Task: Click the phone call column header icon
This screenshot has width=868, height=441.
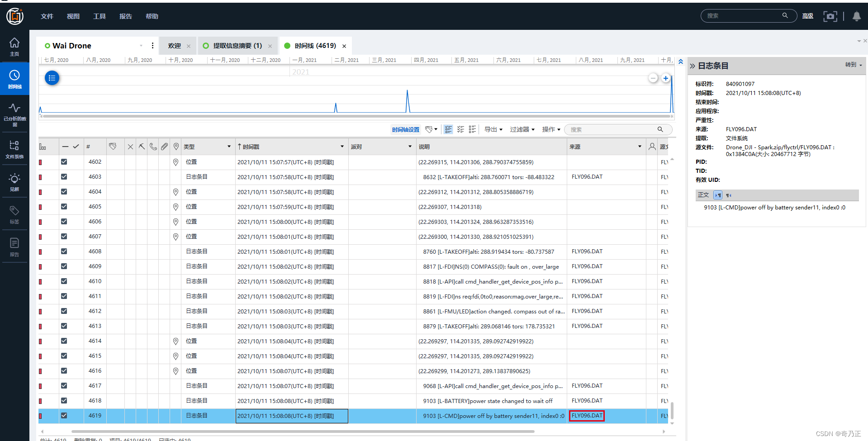Action: 153,147
